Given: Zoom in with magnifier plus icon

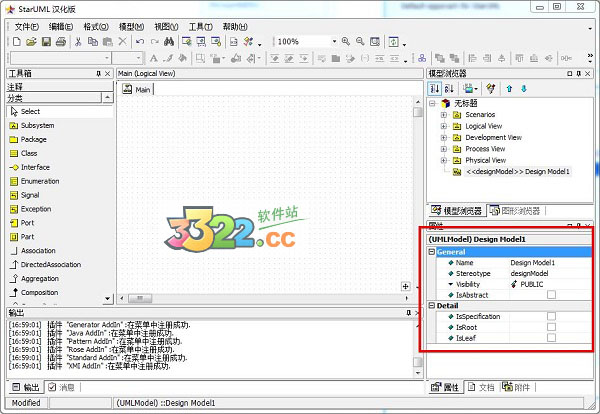Looking at the screenshot, I should click(x=346, y=41).
